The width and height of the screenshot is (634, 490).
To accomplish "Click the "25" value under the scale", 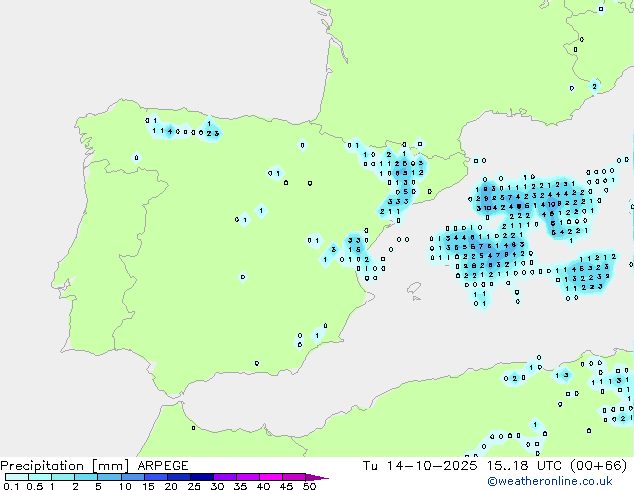I will tap(193, 486).
